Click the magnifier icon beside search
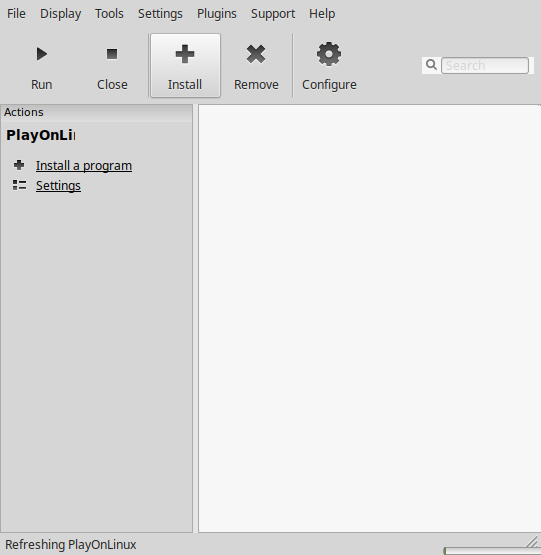Screen dimensions: 541x555 (x=431, y=65)
